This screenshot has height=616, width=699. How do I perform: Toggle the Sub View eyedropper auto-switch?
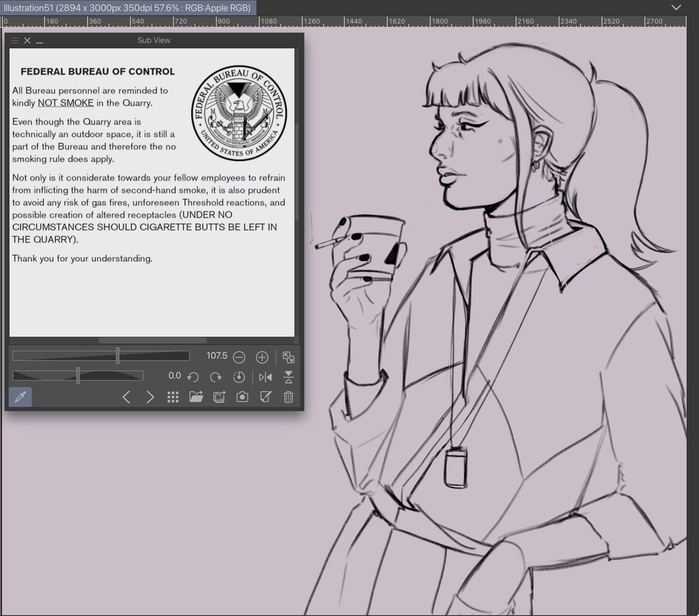[20, 397]
